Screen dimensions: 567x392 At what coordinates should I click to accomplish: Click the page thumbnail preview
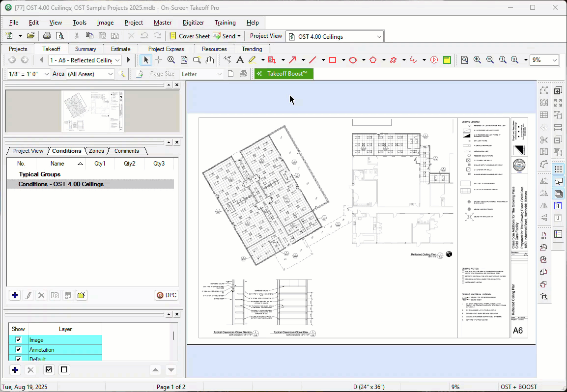point(92,112)
